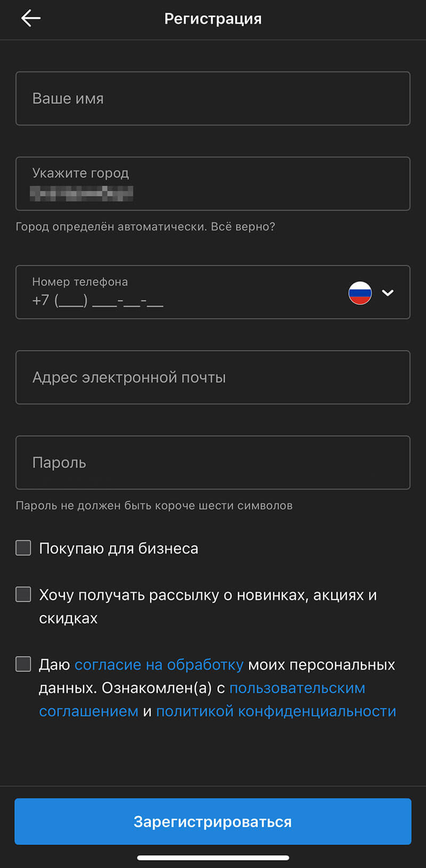View the политикой конфиденциальности page
Viewport: 426px width, 868px height.
click(275, 710)
